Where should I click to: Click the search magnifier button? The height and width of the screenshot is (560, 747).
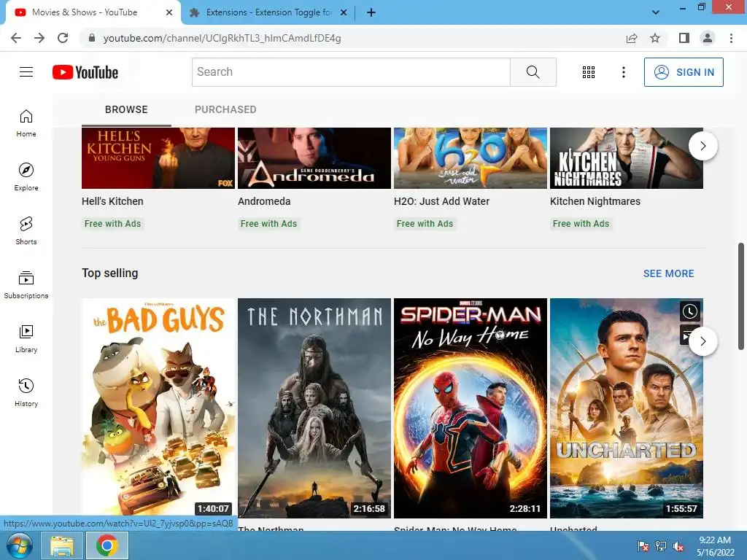click(x=533, y=72)
